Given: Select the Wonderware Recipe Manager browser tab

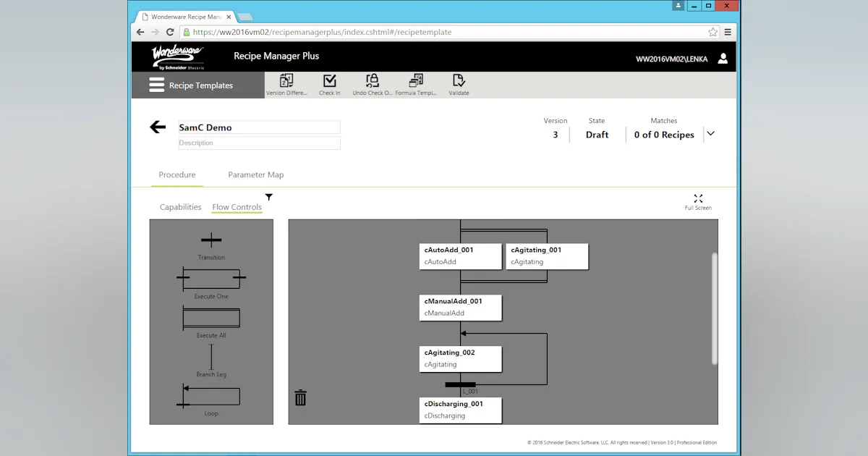Looking at the screenshot, I should 185,17.
